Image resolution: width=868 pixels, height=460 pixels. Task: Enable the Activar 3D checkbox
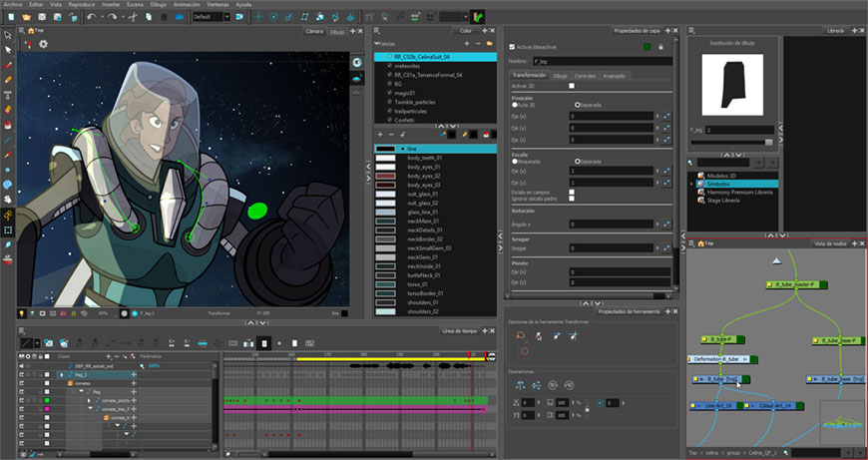pyautogui.click(x=572, y=86)
